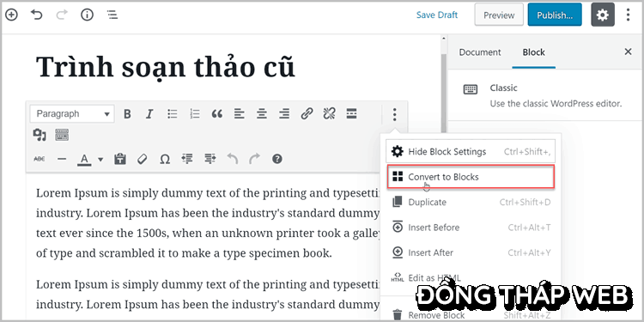The image size is (644, 322).
Task: Insert a link with chain icon
Action: point(307,113)
